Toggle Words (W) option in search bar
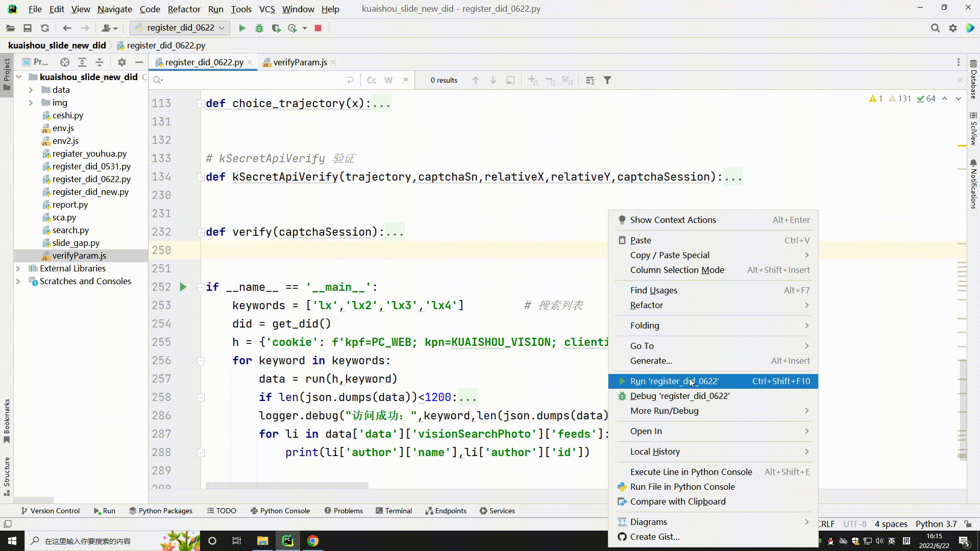 coord(388,80)
